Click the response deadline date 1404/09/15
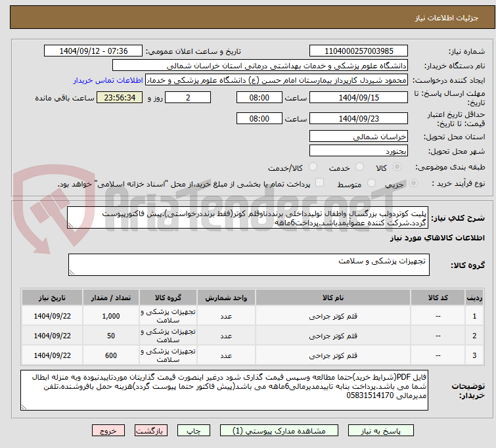496x448 pixels. pos(359,97)
